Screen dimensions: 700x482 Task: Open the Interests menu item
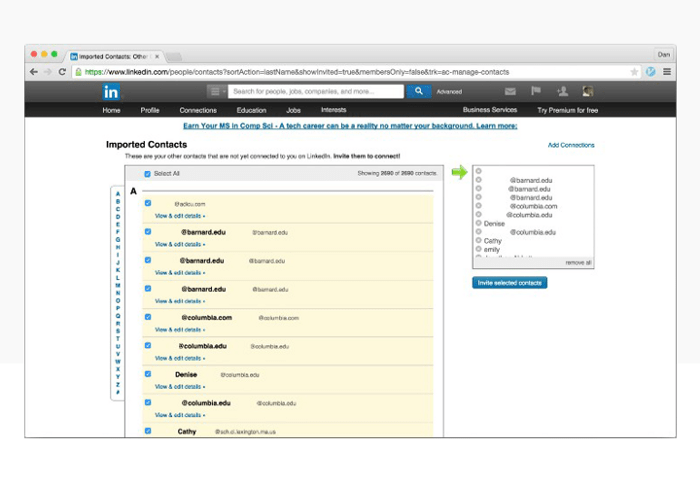coord(333,110)
